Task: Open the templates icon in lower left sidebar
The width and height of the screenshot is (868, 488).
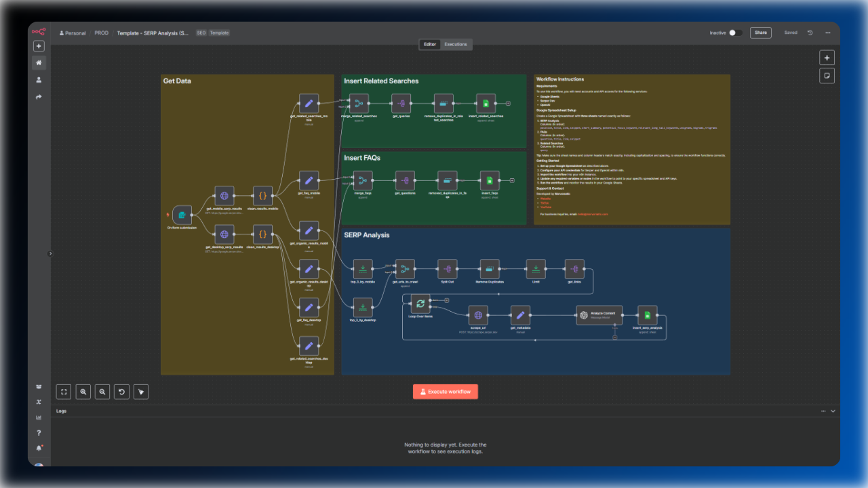Action: pyautogui.click(x=39, y=387)
